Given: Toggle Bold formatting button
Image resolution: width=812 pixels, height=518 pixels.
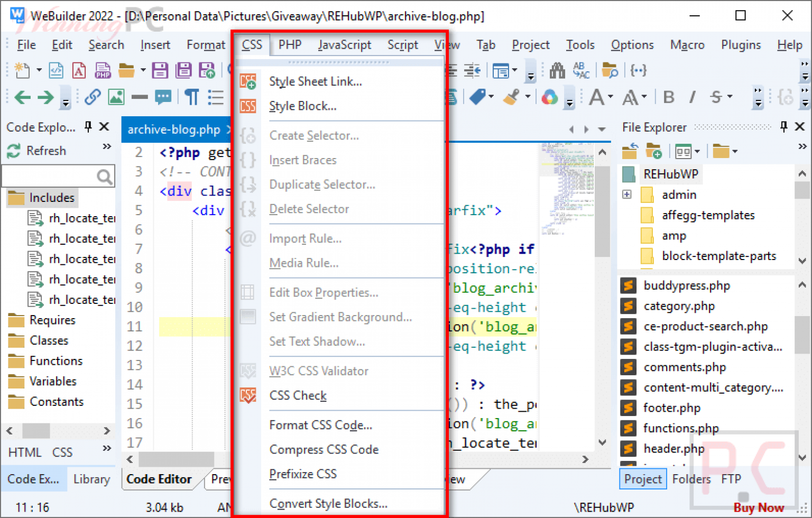Looking at the screenshot, I should pos(669,97).
